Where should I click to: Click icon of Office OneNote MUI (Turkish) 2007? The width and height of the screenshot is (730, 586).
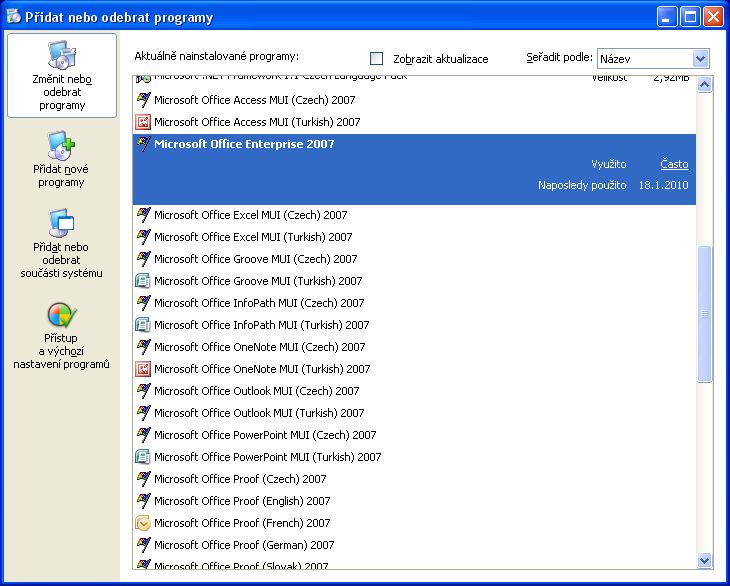click(143, 369)
